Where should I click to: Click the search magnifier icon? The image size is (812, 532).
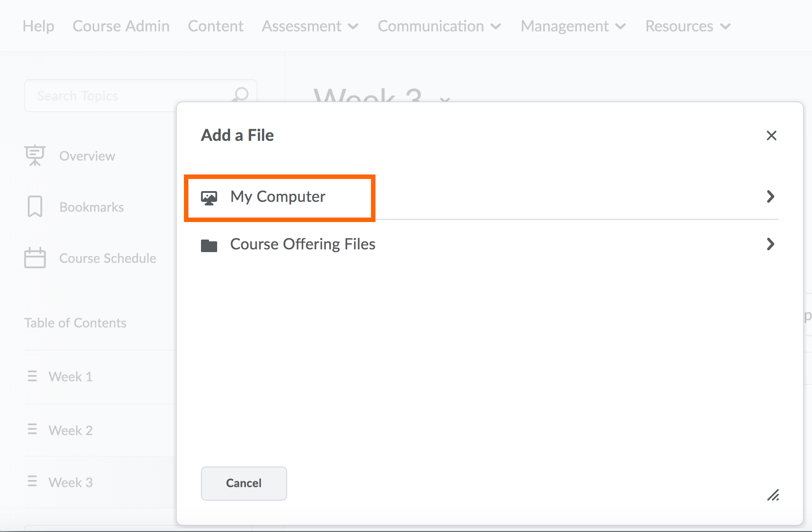[240, 95]
